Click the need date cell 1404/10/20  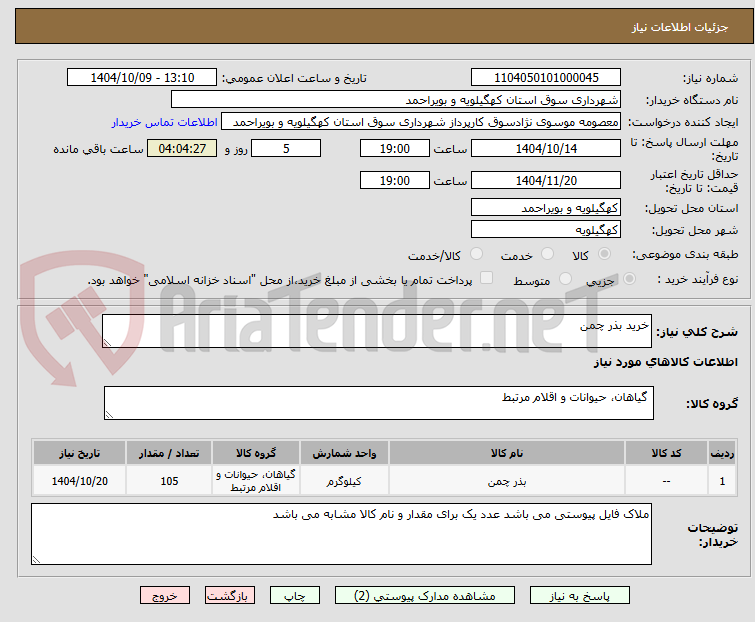[79, 481]
